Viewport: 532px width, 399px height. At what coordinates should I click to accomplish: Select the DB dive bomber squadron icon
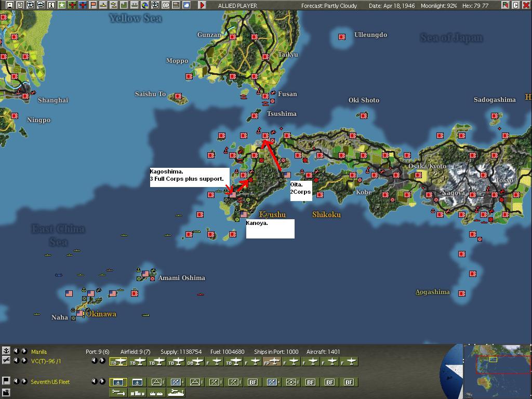[195, 362]
